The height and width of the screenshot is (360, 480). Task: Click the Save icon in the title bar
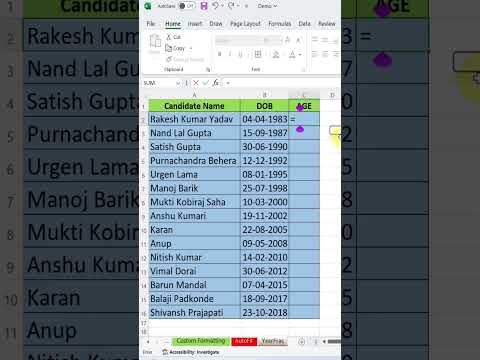pyautogui.click(x=204, y=6)
